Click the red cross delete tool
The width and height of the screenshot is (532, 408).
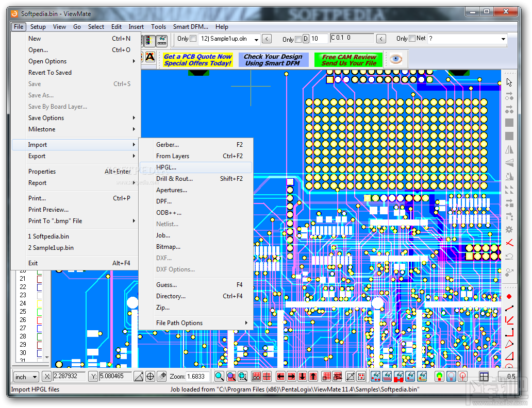pyautogui.click(x=509, y=243)
